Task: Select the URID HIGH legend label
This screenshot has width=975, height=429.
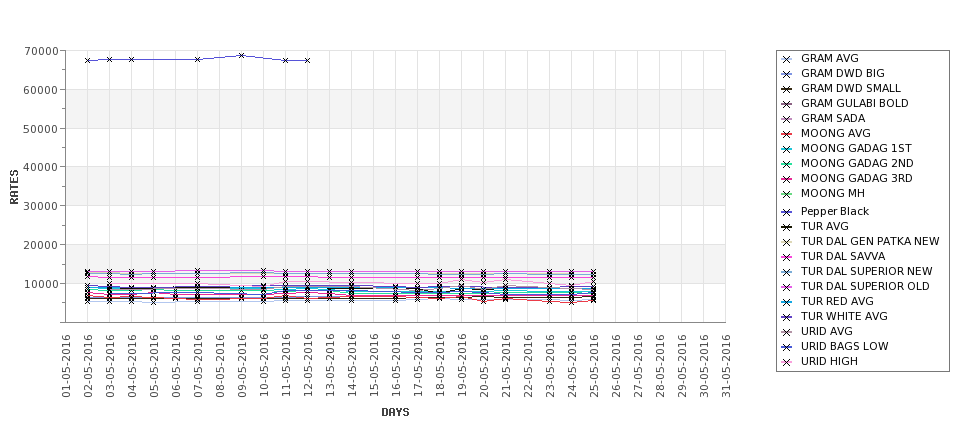Action: pos(829,361)
